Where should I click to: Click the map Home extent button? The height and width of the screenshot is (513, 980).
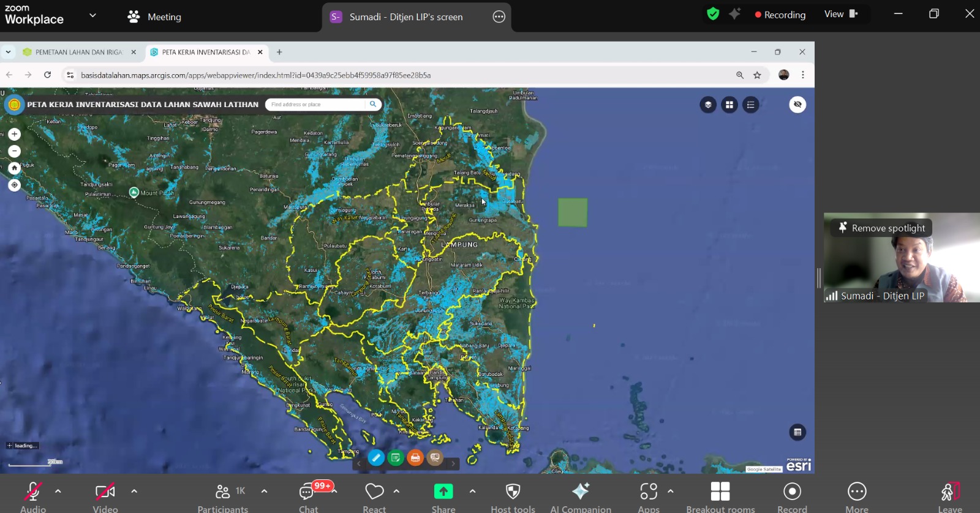(x=14, y=168)
